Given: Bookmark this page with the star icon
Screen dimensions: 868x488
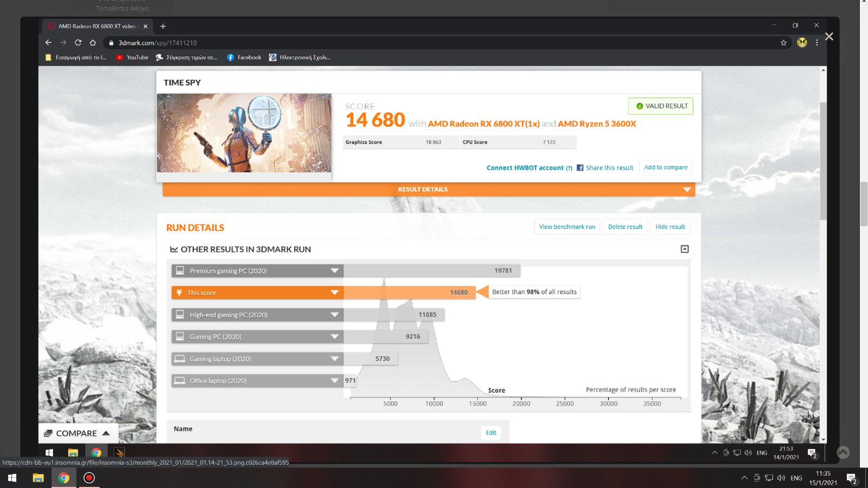Looking at the screenshot, I should pos(783,43).
